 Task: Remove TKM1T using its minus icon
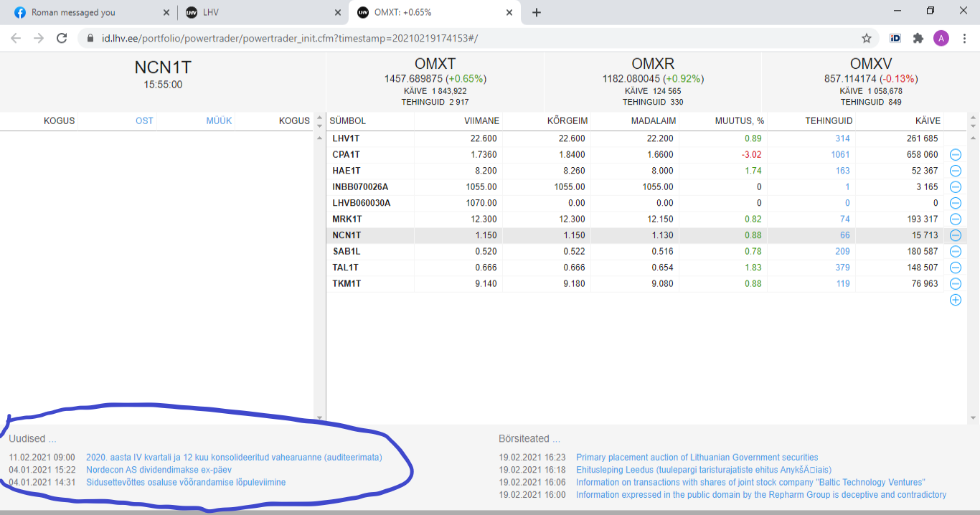955,284
